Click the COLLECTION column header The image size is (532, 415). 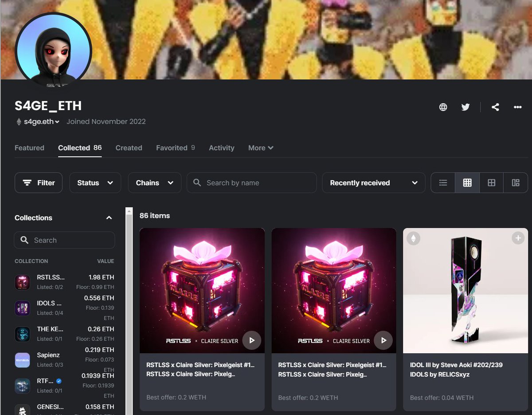coord(31,261)
